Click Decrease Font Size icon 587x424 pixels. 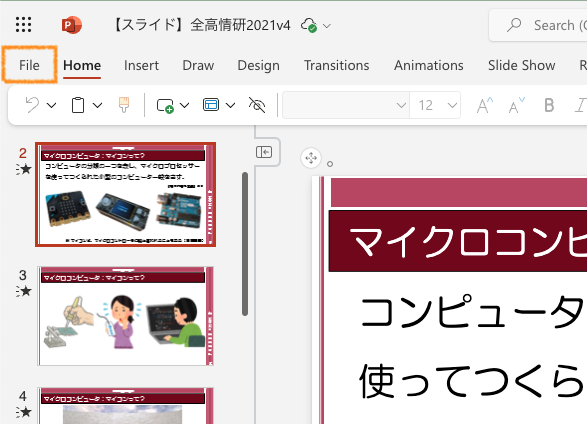click(517, 105)
